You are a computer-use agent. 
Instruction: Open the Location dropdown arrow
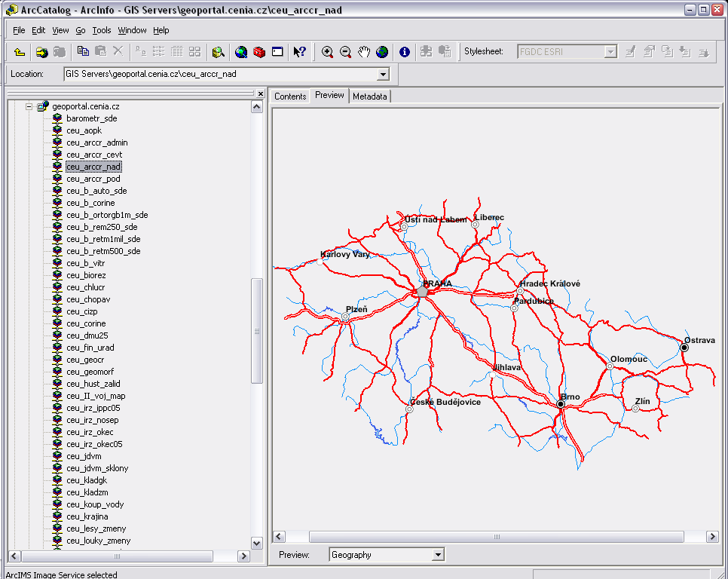(x=383, y=75)
